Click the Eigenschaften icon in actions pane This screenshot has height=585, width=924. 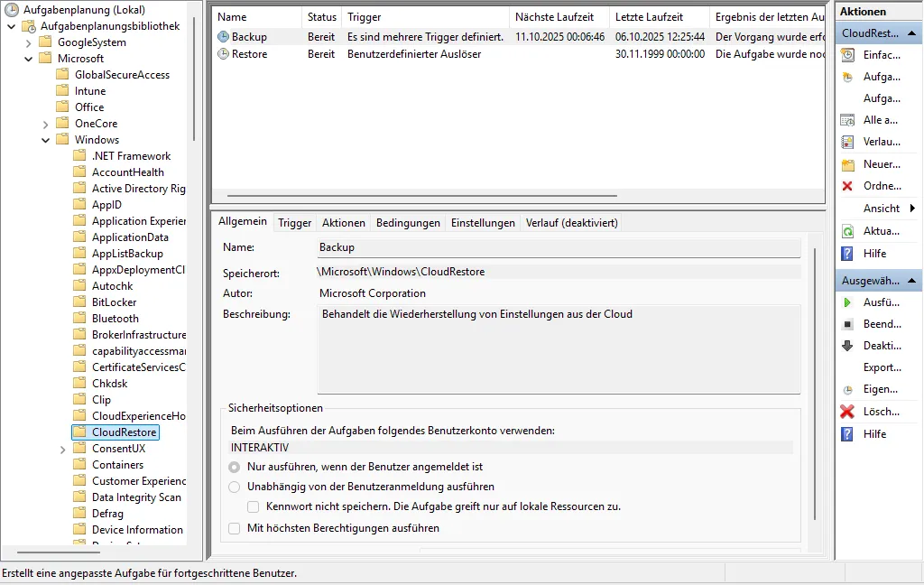(x=847, y=390)
